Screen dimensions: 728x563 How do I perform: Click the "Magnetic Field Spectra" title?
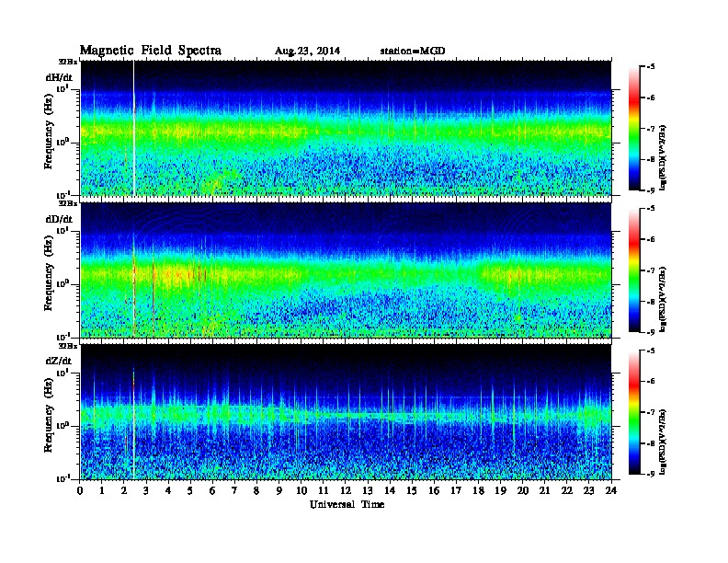click(x=151, y=51)
